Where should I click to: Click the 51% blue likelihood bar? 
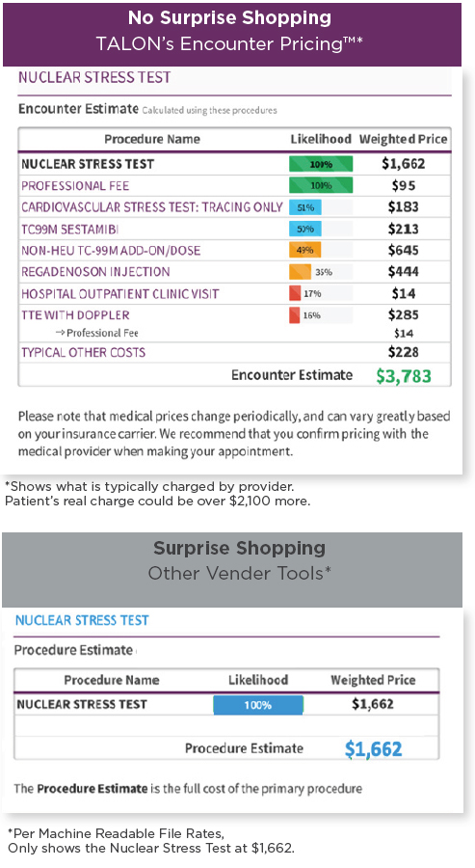tap(305, 207)
